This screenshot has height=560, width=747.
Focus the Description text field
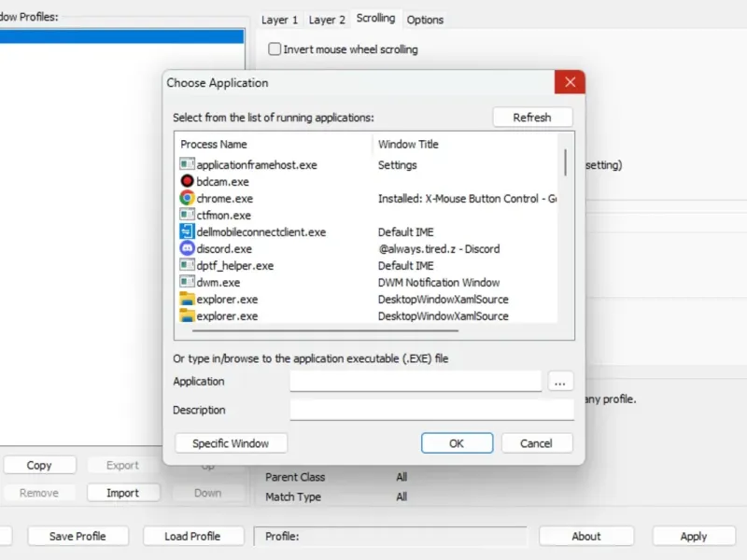pyautogui.click(x=432, y=410)
